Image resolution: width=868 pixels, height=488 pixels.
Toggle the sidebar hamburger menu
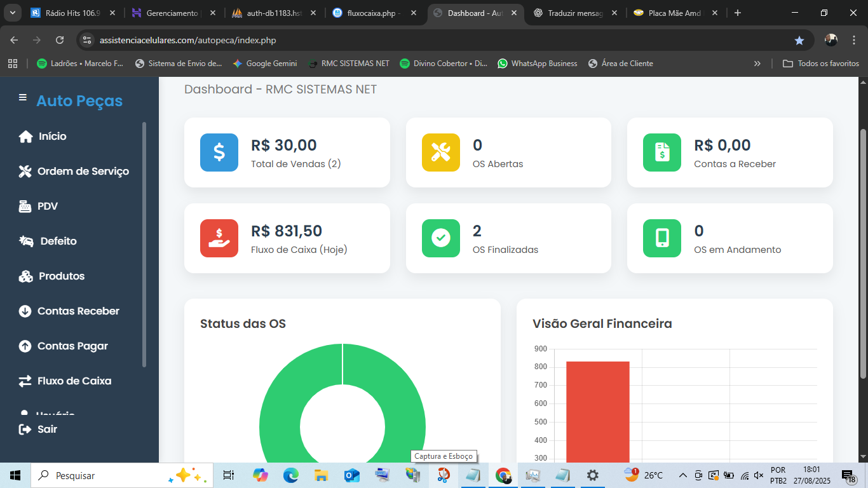point(23,98)
